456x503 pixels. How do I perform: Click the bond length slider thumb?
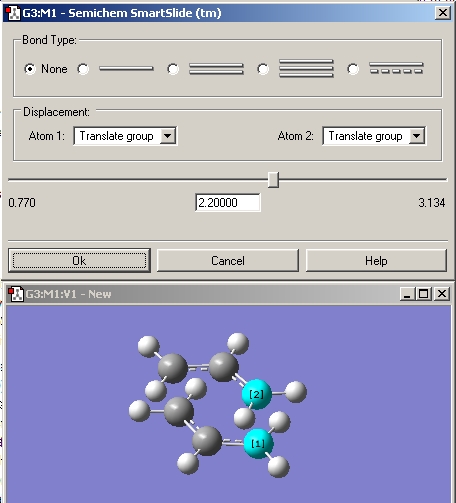273,180
